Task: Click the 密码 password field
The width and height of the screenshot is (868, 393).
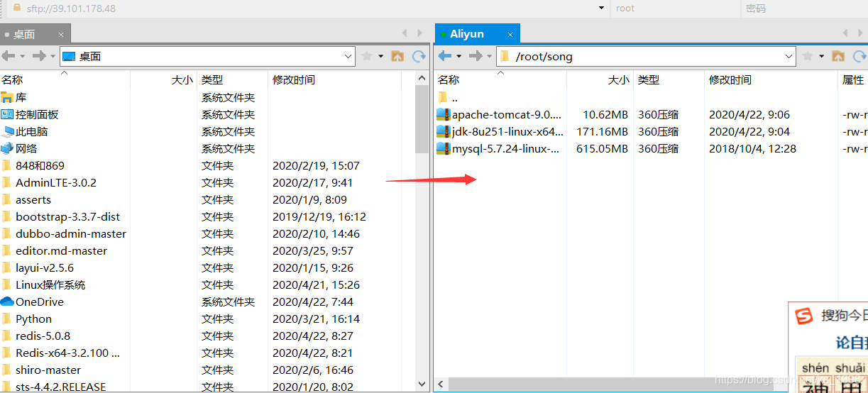Action: coord(805,9)
